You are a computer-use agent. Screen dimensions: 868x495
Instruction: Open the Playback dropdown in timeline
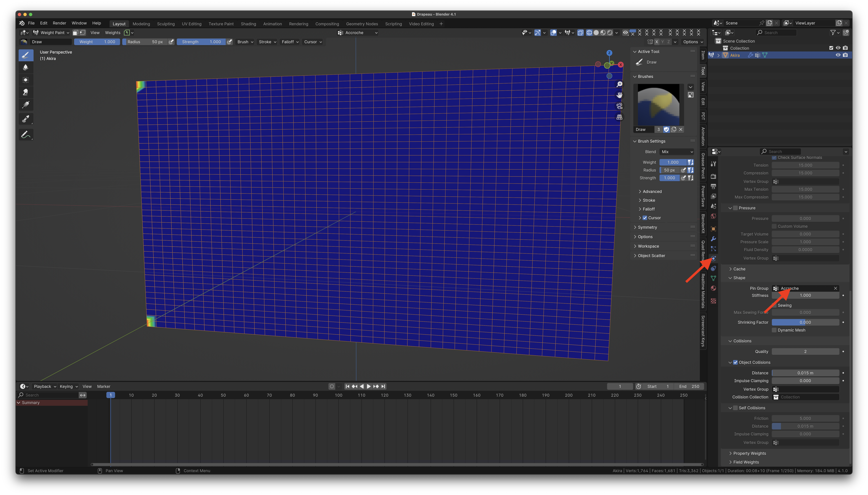(x=45, y=386)
